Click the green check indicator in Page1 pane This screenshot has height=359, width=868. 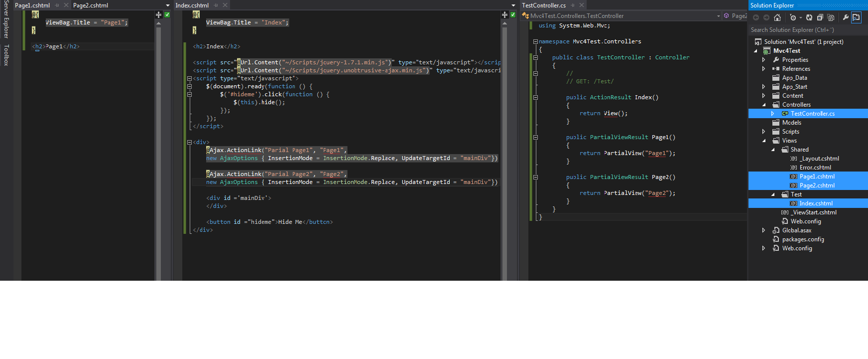pos(167,15)
